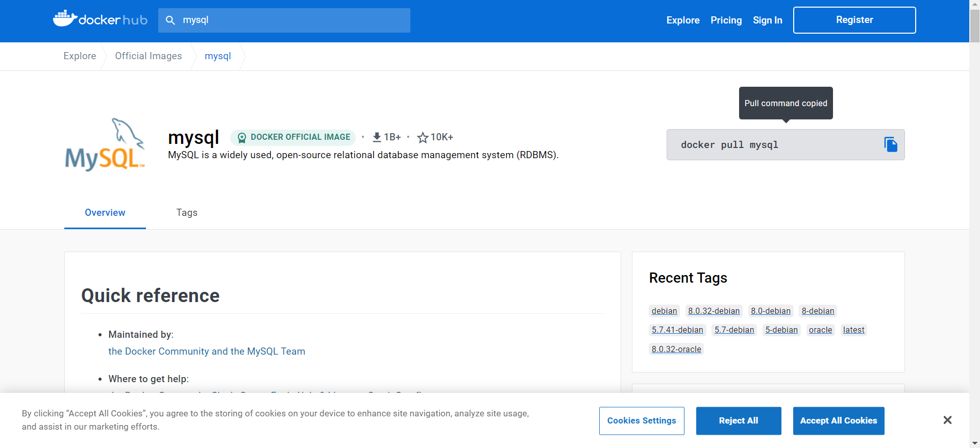Open the 5-debian tag
980x448 pixels.
[x=781, y=330]
